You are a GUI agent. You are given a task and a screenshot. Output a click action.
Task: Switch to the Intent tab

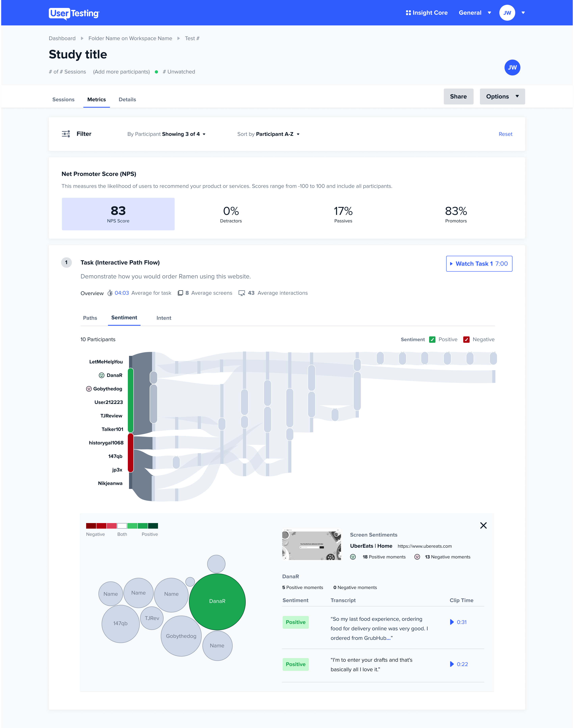tap(164, 318)
